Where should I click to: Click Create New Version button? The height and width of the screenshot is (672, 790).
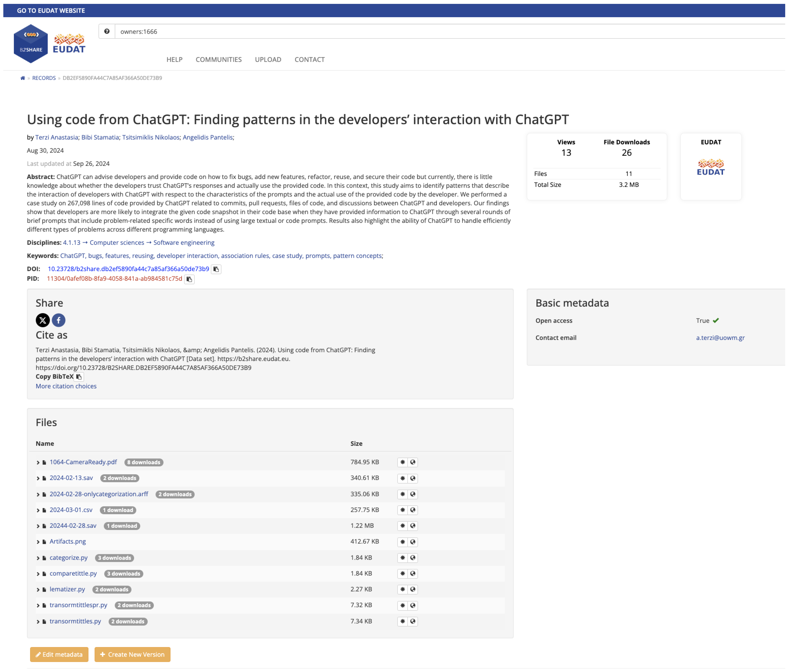coord(132,654)
